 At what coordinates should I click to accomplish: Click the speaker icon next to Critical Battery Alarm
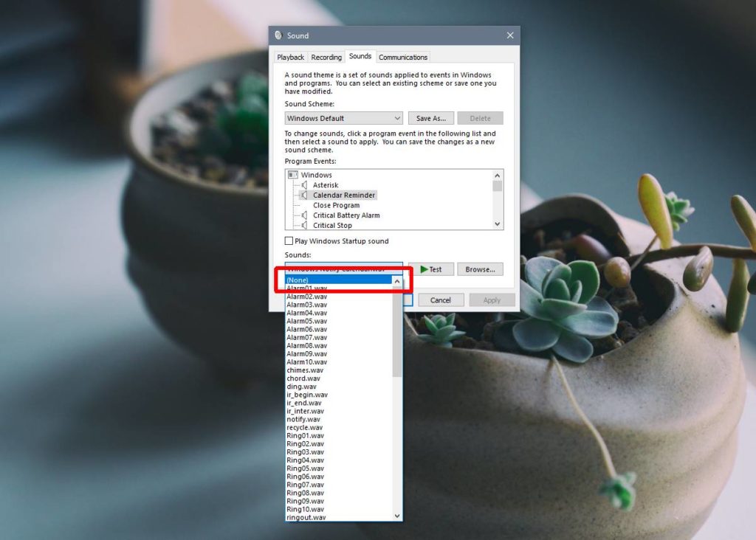click(x=306, y=215)
